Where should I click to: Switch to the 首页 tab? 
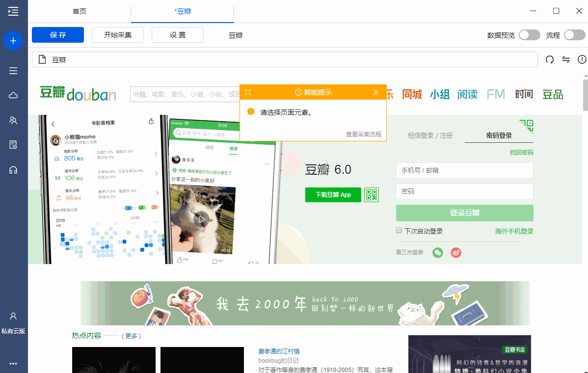point(80,11)
